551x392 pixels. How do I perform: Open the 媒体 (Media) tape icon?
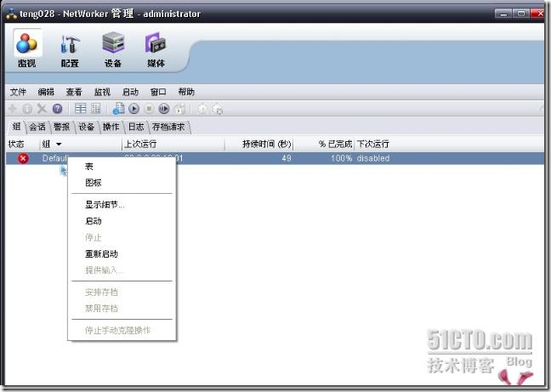click(156, 49)
